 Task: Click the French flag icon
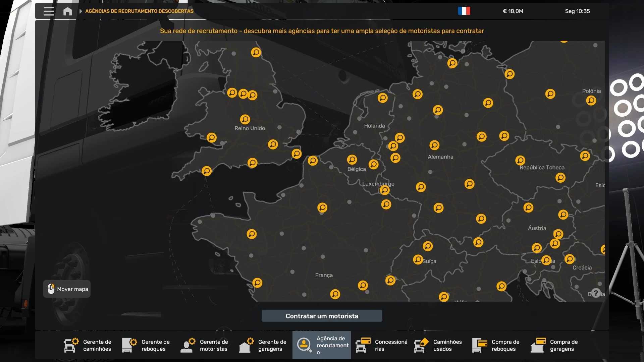(x=464, y=11)
